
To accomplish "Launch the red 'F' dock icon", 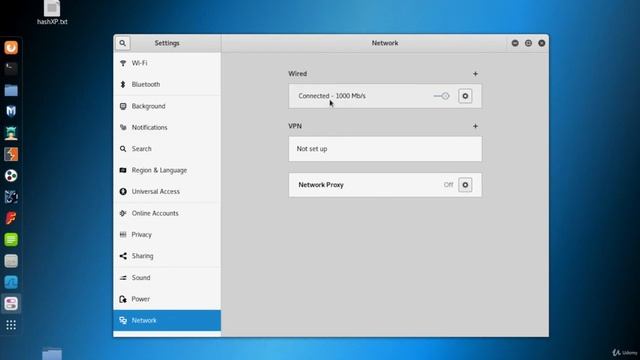I will [x=11, y=218].
